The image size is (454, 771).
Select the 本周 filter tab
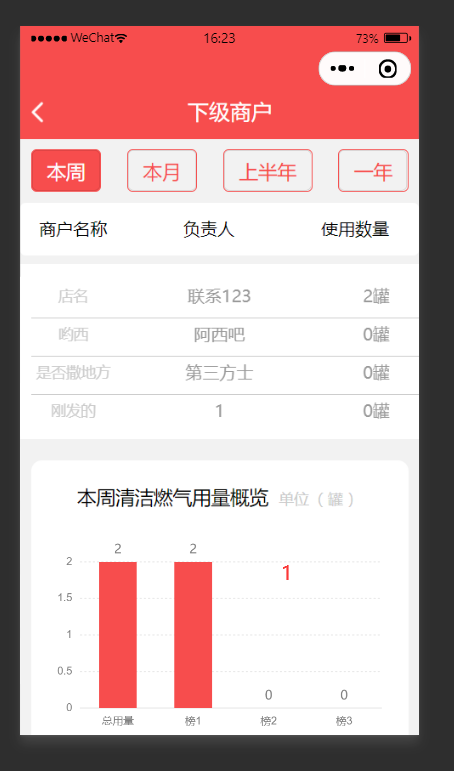click(x=66, y=171)
